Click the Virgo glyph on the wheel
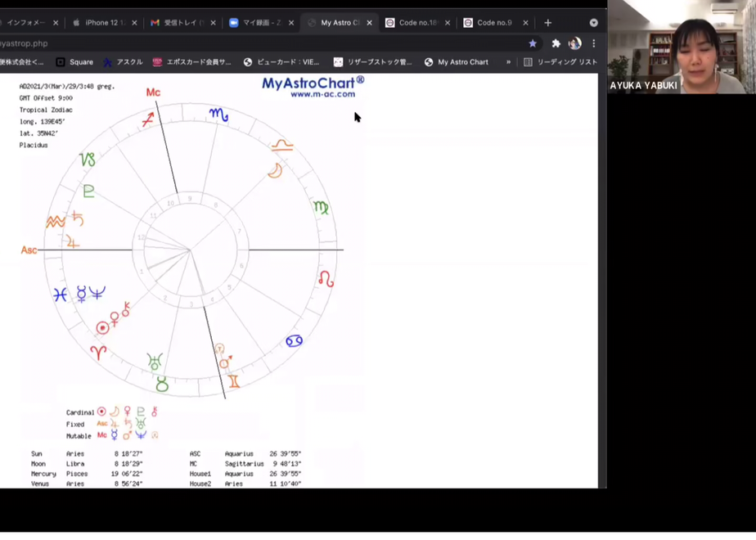 321,208
